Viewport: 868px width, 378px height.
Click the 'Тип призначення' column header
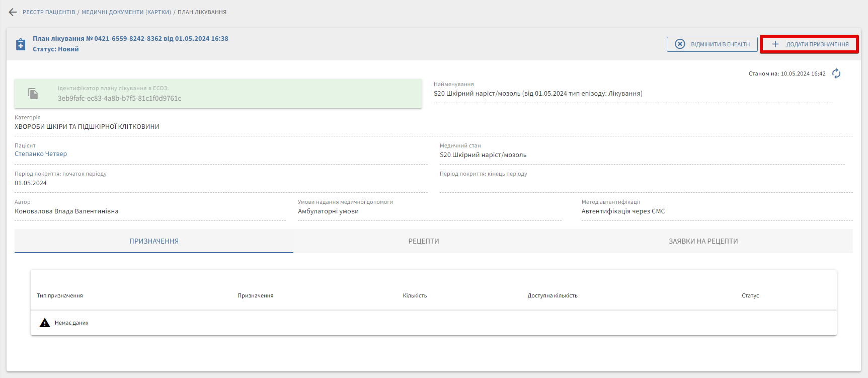60,296
